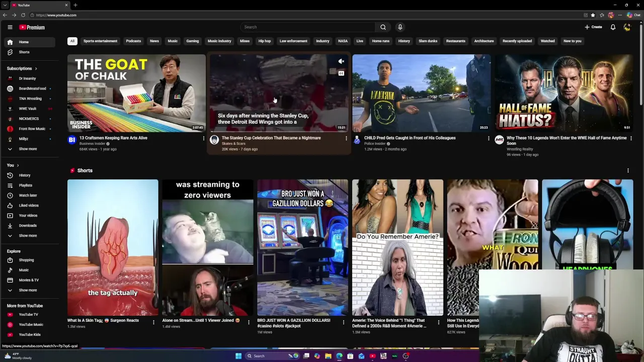Play the GOAT of Chalk video thumbnail
The image size is (644, 362).
(x=136, y=93)
